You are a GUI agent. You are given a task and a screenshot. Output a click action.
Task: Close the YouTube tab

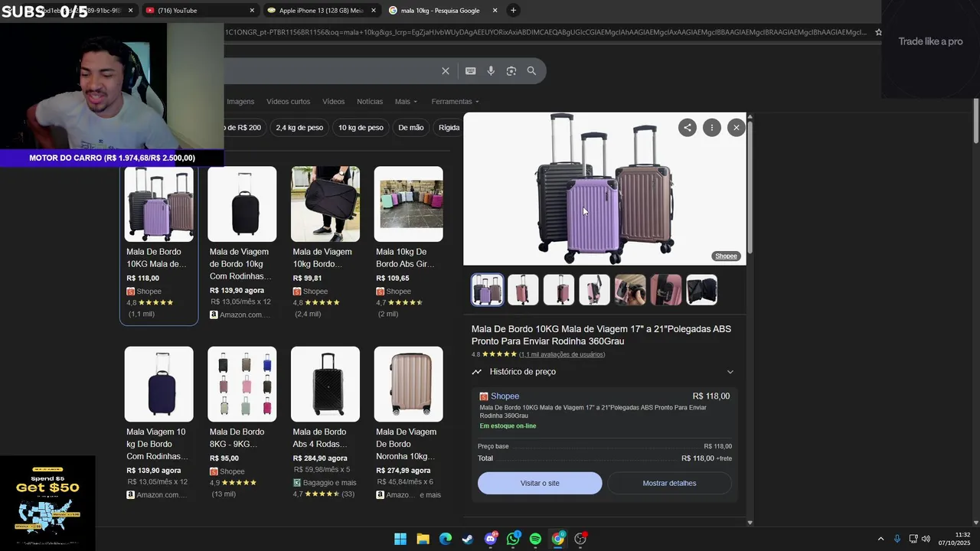[x=252, y=11]
